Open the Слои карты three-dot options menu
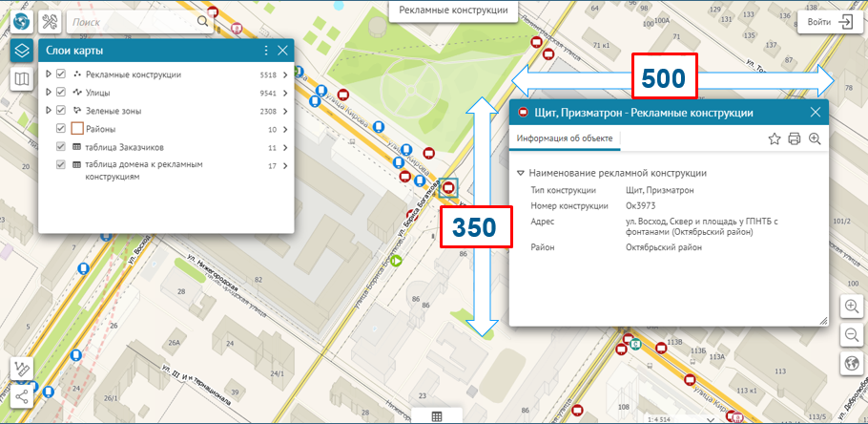The image size is (868, 424). [x=265, y=51]
